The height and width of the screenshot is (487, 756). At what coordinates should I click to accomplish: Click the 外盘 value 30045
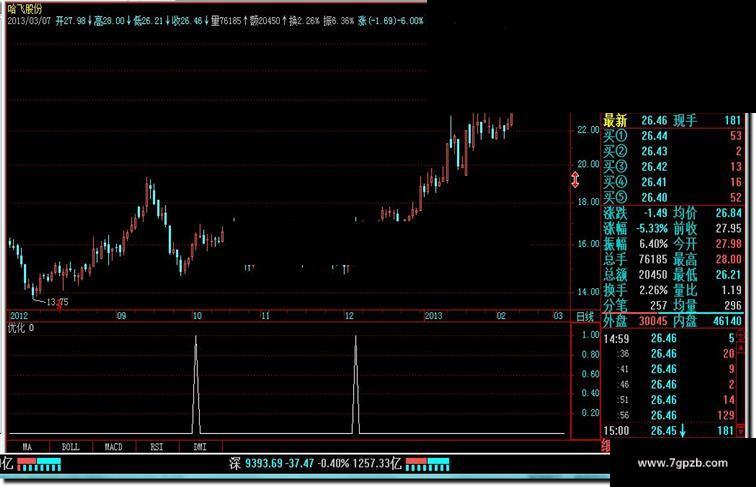[x=653, y=321]
